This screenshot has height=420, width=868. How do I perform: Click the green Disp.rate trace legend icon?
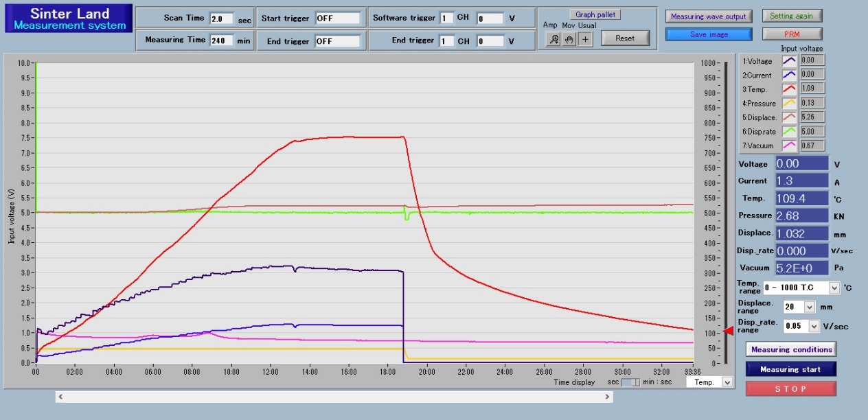[790, 131]
